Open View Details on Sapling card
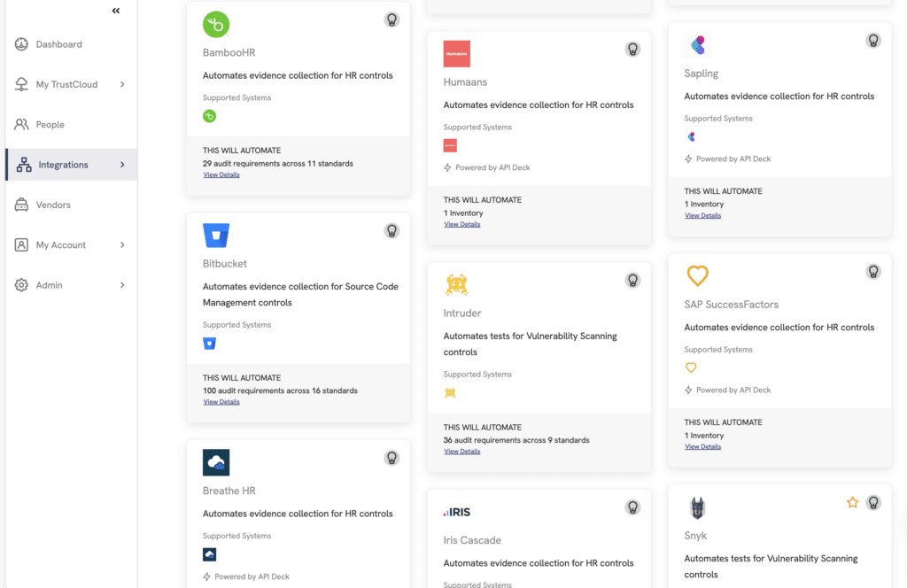The image size is (907, 588). coord(702,216)
